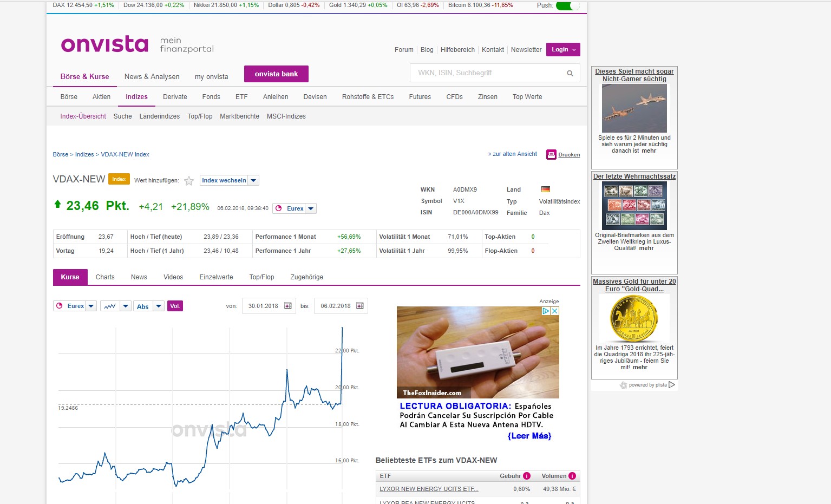Click the AdChoices triangle icon on the ad

(546, 311)
